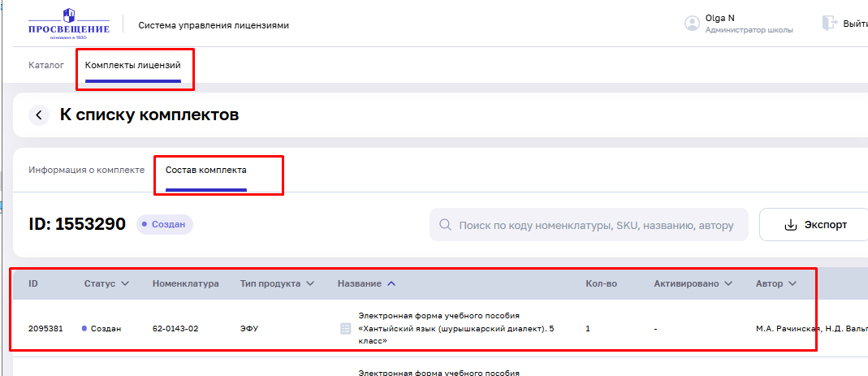Click the Выйти logout link
The width and height of the screenshot is (868, 376).
[854, 24]
